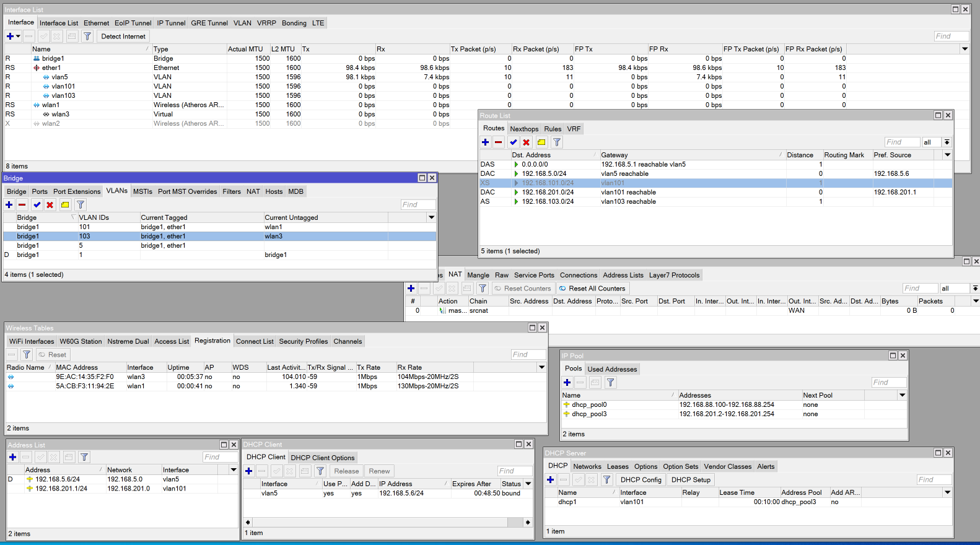Enable the selected route with the blue checkmark
The width and height of the screenshot is (980, 545).
click(x=514, y=142)
